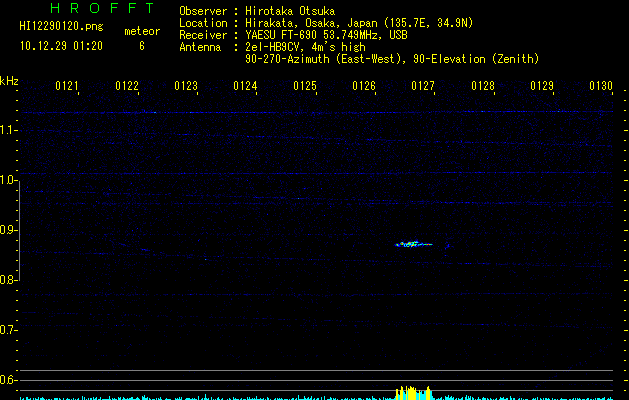Click the 0128 time marker
Viewport: 629px width, 400px height.
(x=483, y=86)
